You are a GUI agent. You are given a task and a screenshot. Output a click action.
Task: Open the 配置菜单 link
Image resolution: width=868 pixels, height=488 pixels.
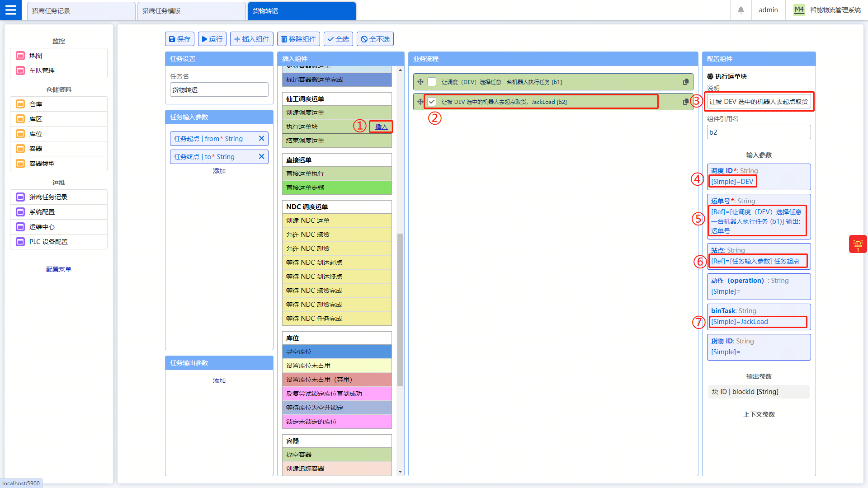[x=59, y=269]
